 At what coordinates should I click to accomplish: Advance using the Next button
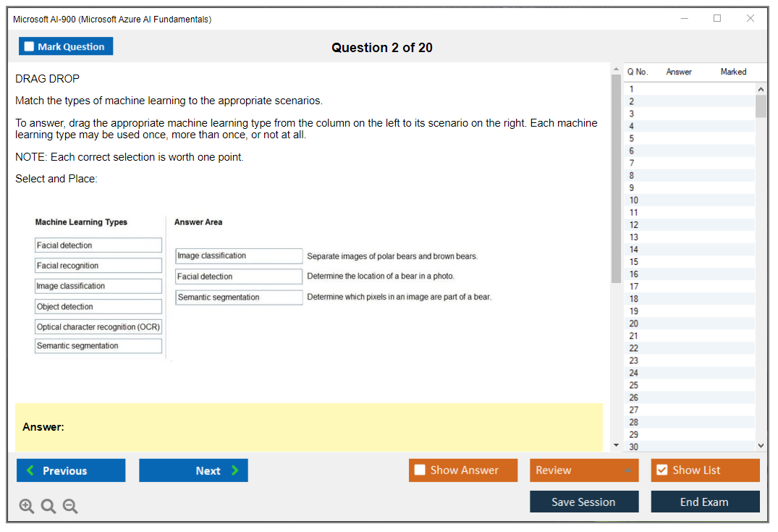[193, 470]
